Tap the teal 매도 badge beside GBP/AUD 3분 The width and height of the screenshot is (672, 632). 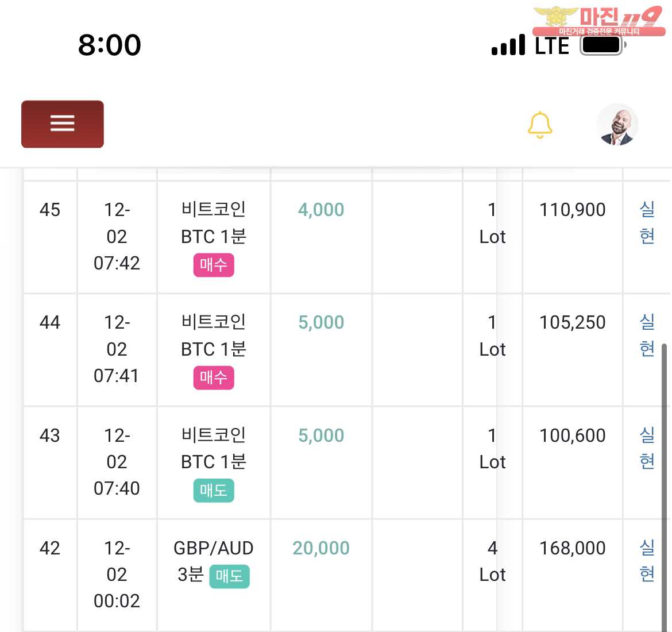229,576
